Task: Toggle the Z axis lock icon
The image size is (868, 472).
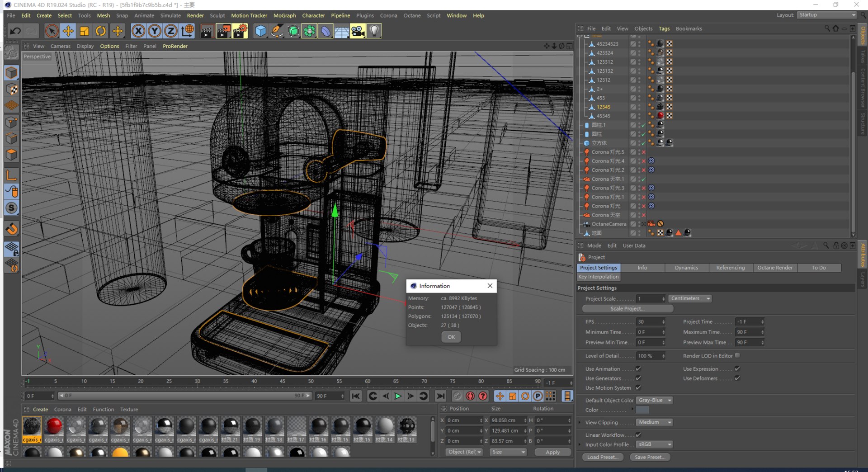Action: coord(171,31)
